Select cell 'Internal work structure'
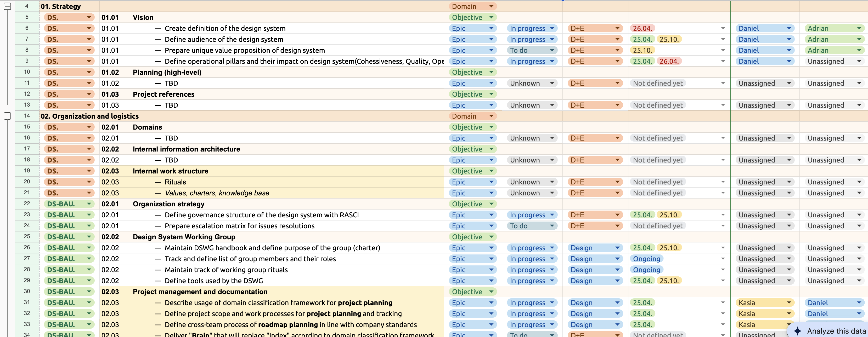Image resolution: width=868 pixels, height=337 pixels. [x=287, y=171]
